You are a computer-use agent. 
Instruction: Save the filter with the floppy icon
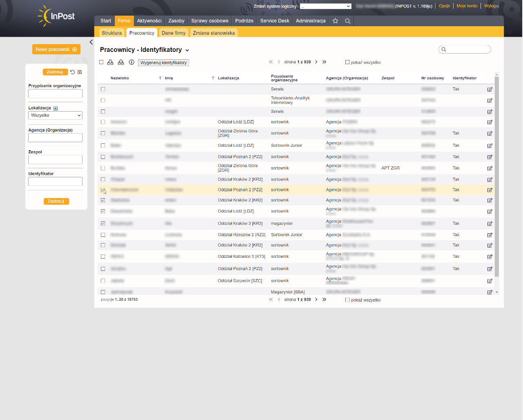pos(80,72)
